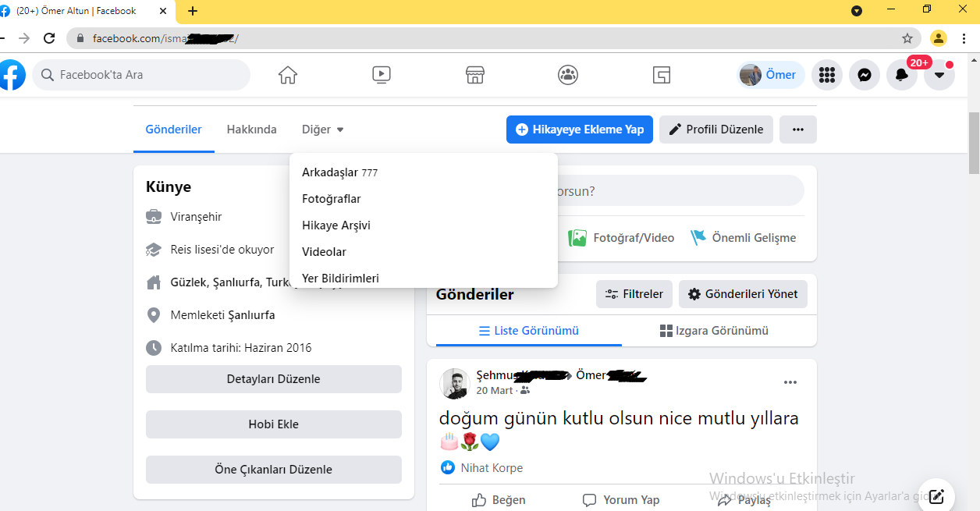The image size is (980, 511).
Task: Click the 20 Mart post date
Action: click(x=495, y=390)
